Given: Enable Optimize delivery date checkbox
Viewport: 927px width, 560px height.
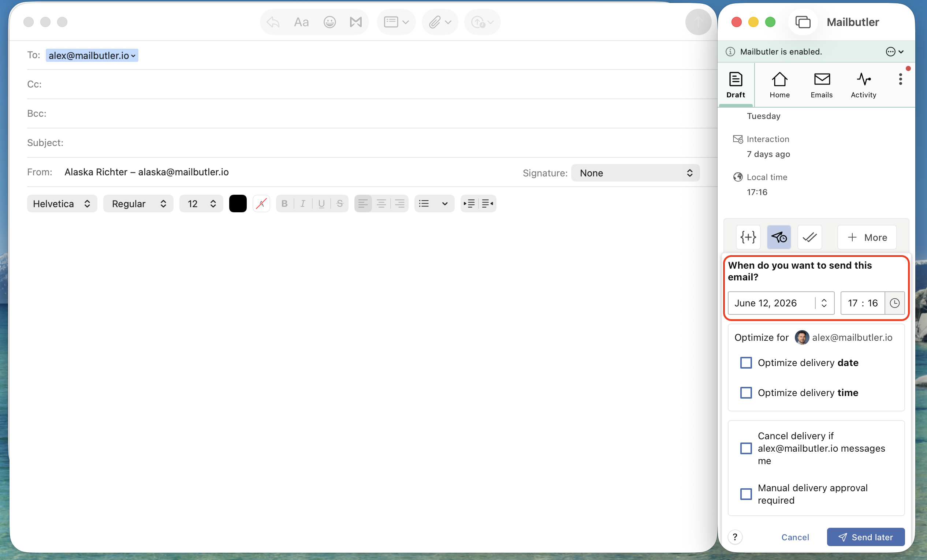Looking at the screenshot, I should pos(746,363).
